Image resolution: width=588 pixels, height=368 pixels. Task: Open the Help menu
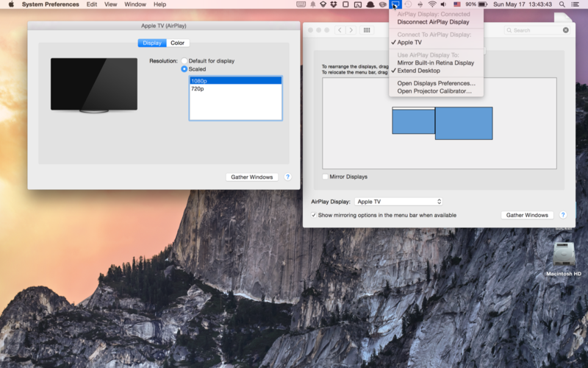click(159, 4)
